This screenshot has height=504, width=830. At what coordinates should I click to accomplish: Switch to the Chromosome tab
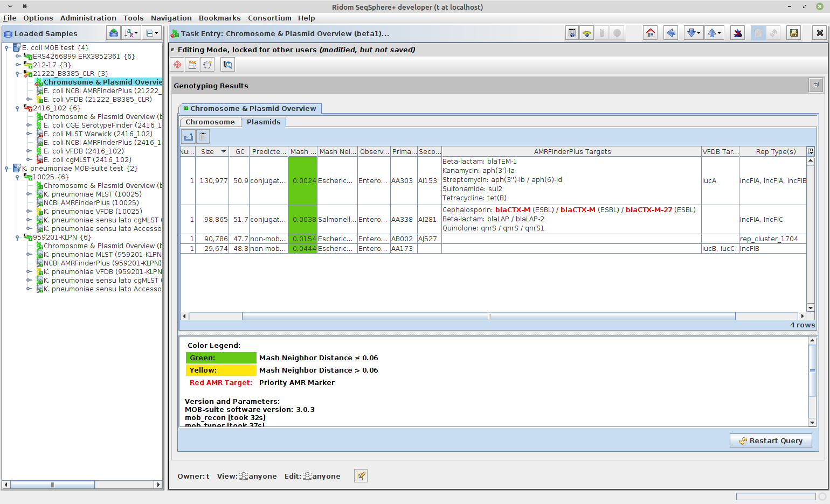(210, 122)
